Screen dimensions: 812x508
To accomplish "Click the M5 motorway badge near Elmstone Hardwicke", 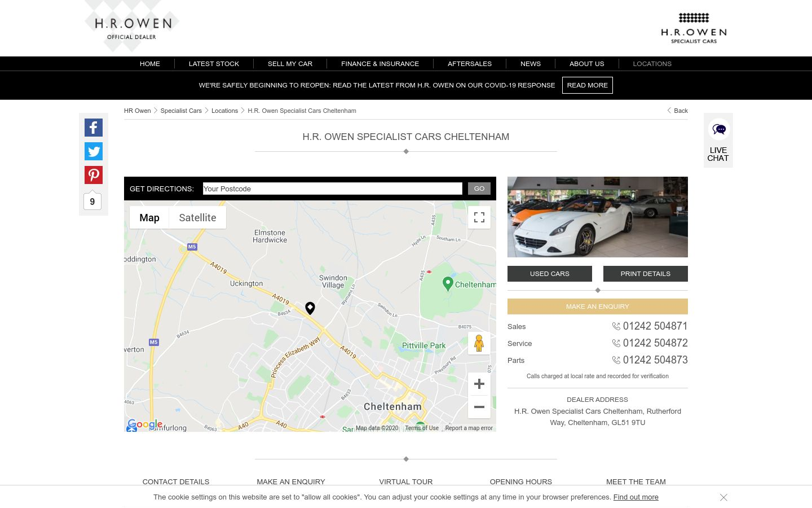I will (x=192, y=247).
